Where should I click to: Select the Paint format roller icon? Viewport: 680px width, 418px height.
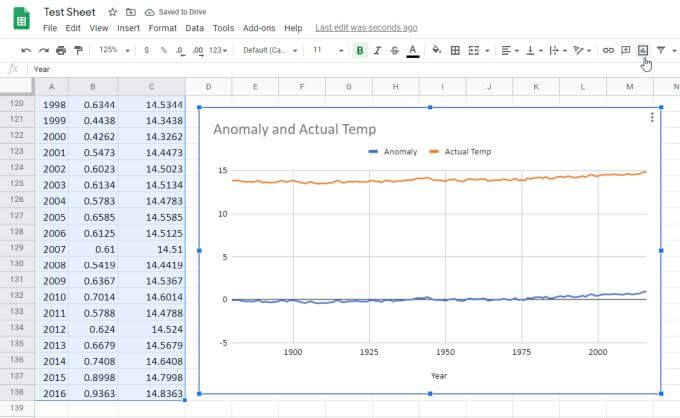(78, 50)
